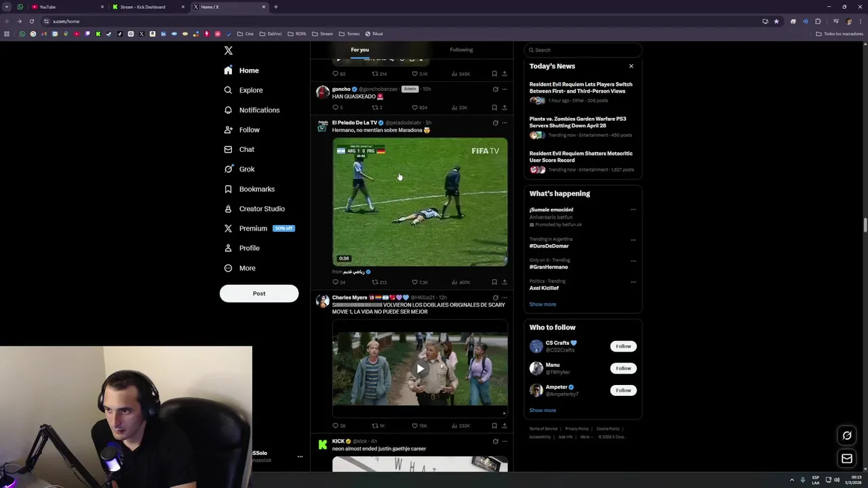868x488 pixels.
Task: Go to Profile page
Action: click(242, 248)
